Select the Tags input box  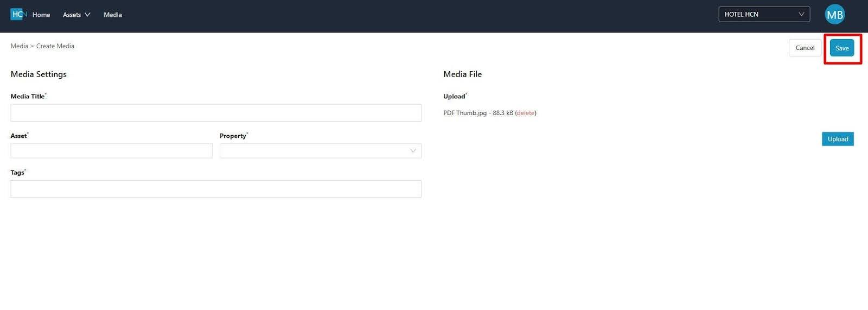pyautogui.click(x=215, y=189)
